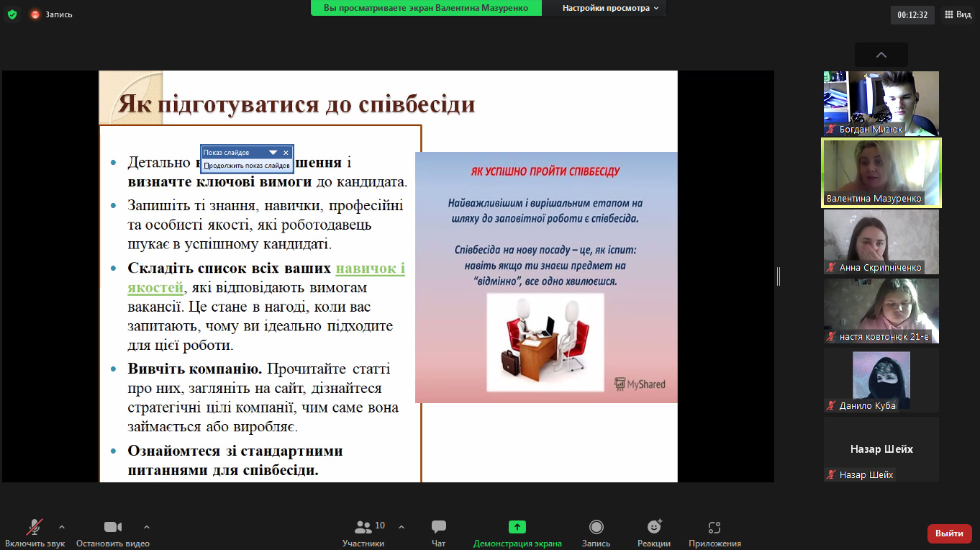Click the slide title Як підготуватися до співбесіди
Viewport: 980px width, 550px height.
coord(296,104)
